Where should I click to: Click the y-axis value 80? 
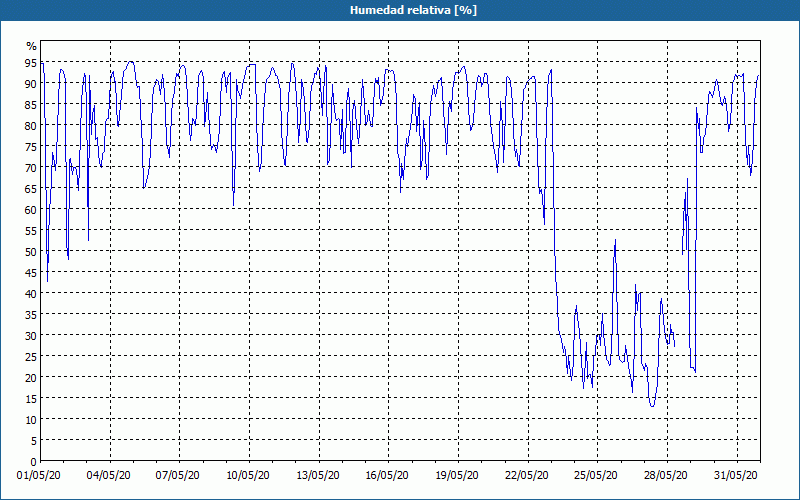31,126
